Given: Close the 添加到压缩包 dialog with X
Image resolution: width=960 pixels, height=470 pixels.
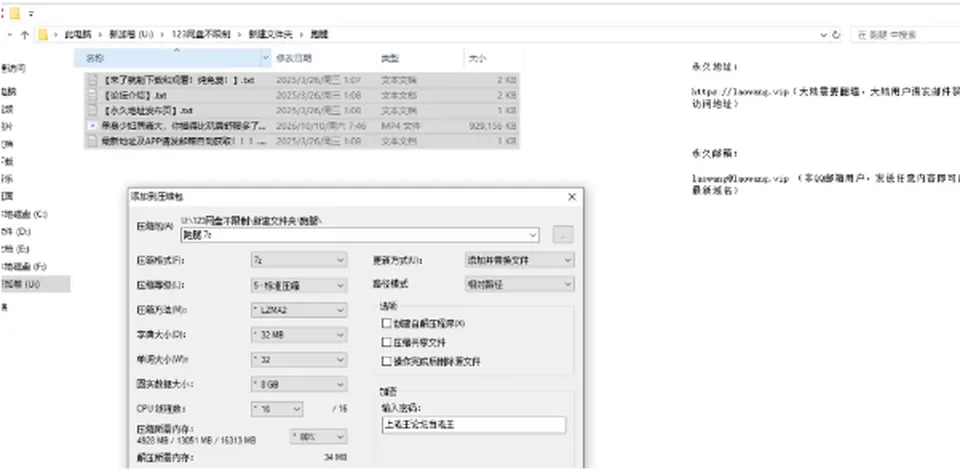Looking at the screenshot, I should 572,197.
